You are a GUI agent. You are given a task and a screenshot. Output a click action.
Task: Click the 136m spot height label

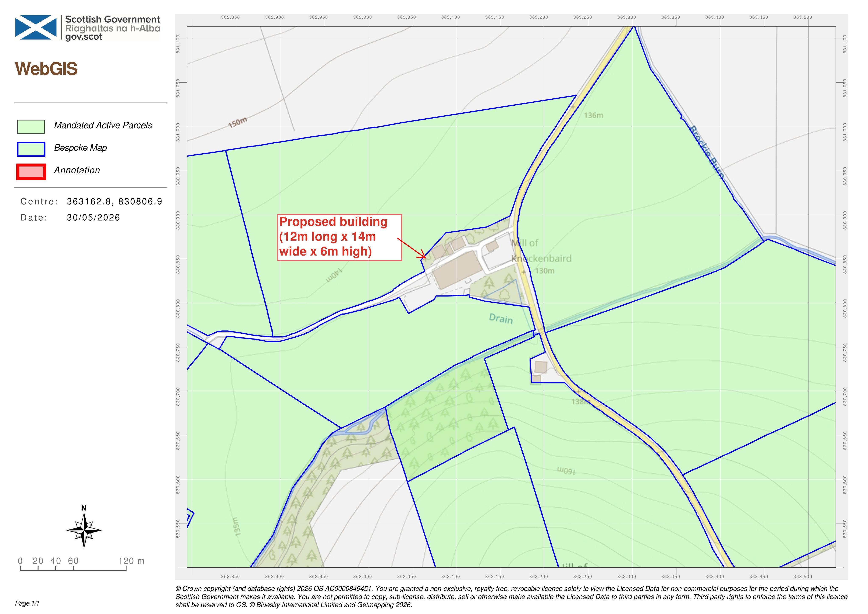594,115
